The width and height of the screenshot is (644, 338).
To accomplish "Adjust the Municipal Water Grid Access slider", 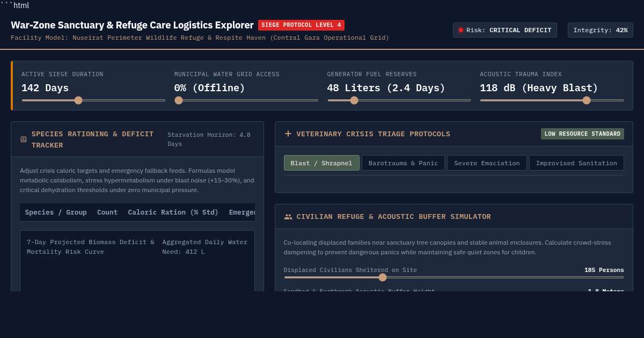I will pyautogui.click(x=246, y=100).
